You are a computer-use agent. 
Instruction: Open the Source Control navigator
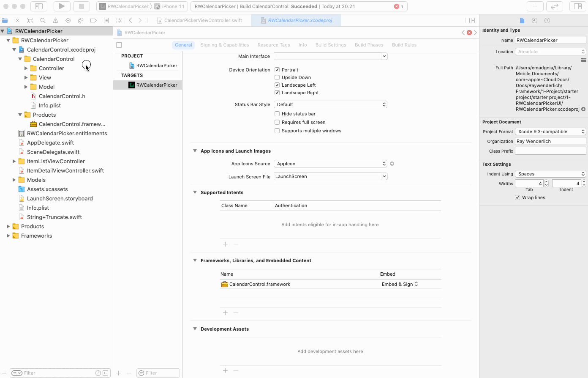[x=17, y=20]
